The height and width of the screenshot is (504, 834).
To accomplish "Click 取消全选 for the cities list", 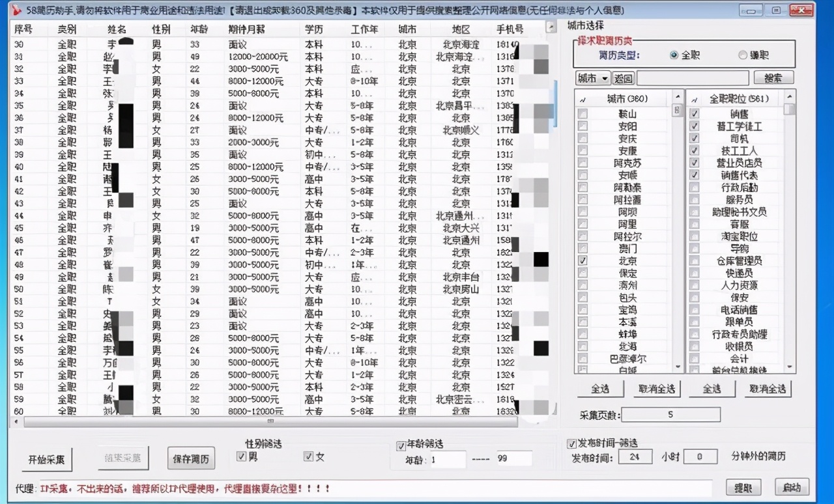I will 657,389.
